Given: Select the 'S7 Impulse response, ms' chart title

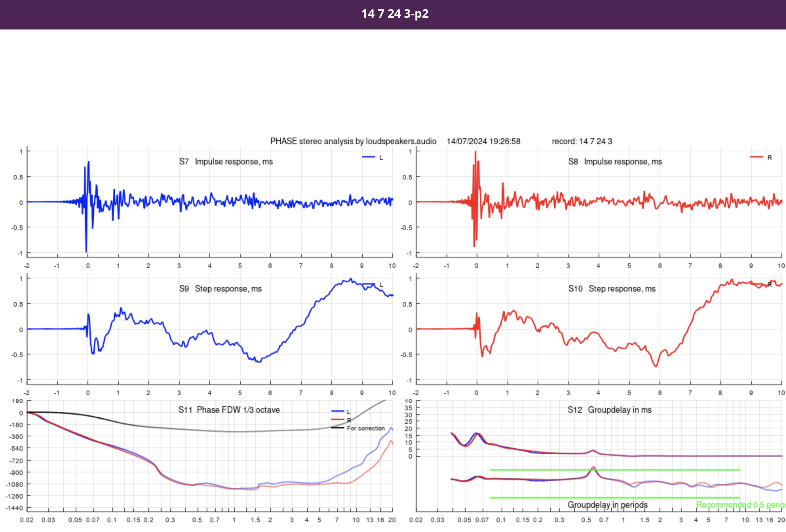Looking at the screenshot, I should [x=226, y=161].
